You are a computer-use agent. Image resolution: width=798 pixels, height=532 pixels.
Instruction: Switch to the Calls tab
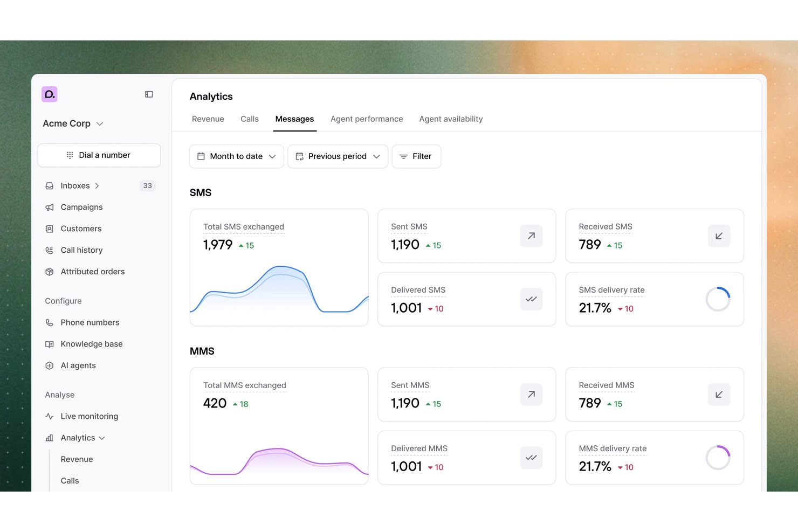tap(250, 119)
